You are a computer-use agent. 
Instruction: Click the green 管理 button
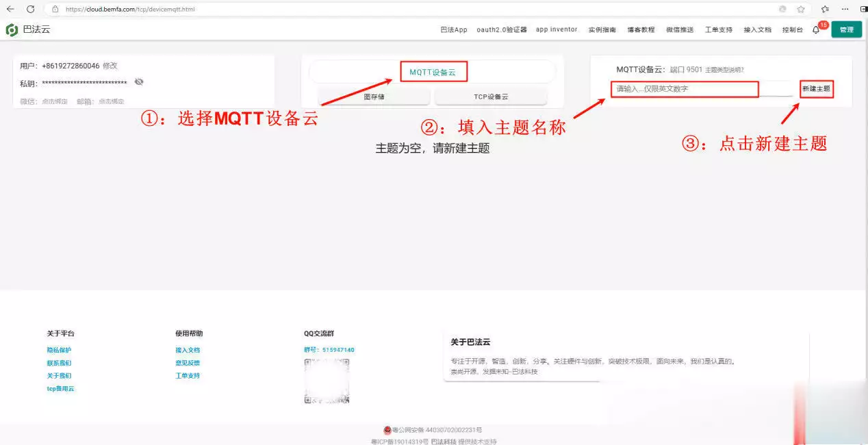[x=847, y=29]
